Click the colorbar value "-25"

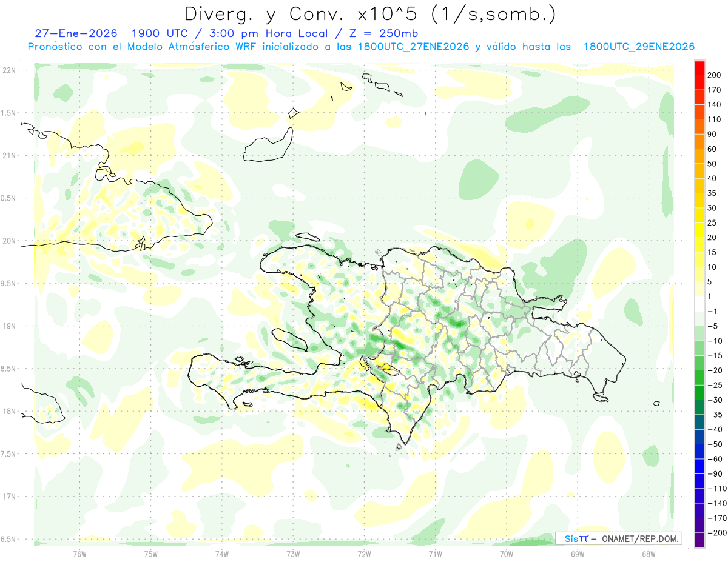tap(715, 385)
